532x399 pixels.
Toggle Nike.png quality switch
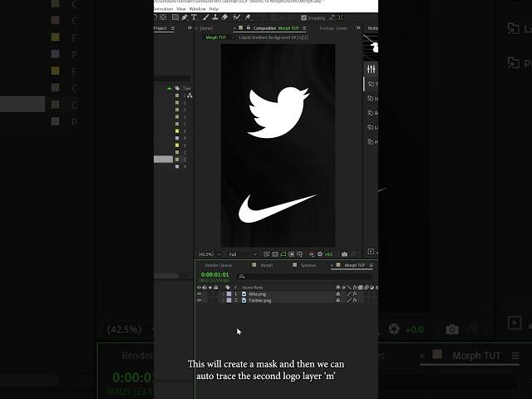(x=349, y=293)
